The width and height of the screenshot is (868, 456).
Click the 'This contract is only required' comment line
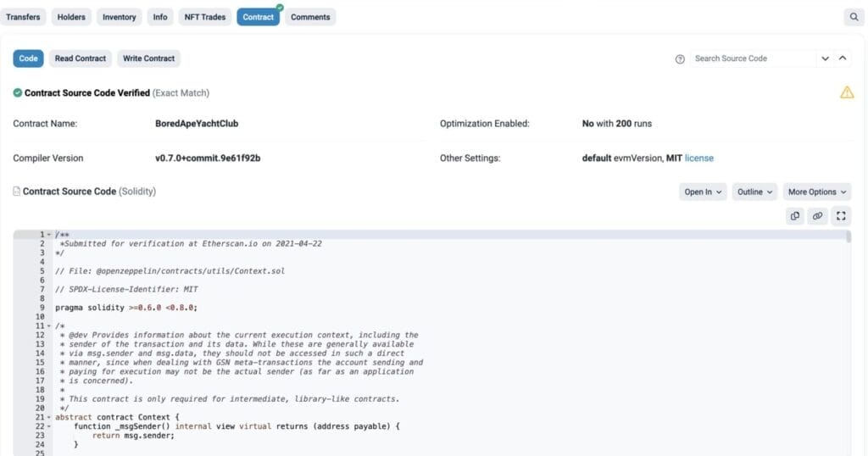coord(230,399)
